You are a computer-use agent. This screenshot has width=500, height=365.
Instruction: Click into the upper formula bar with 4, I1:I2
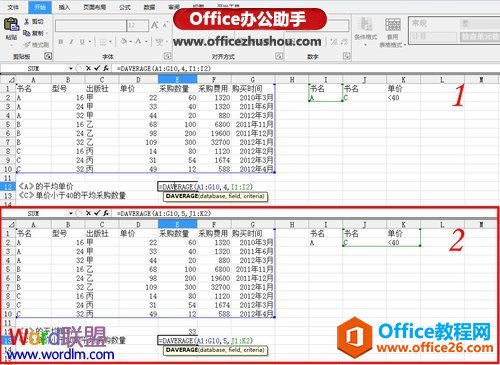click(306, 68)
